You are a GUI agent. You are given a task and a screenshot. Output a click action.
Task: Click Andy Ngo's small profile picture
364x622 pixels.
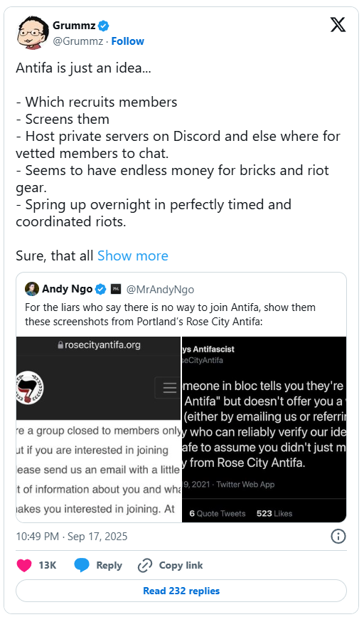pos(32,289)
